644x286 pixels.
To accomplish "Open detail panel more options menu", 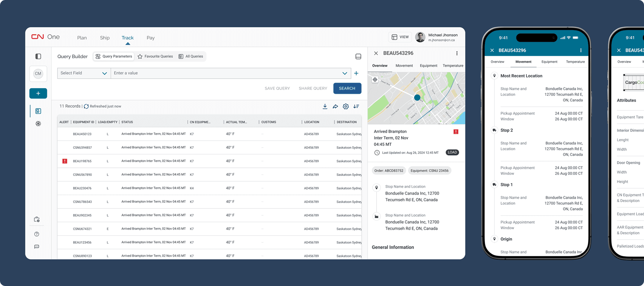I will click(x=457, y=53).
